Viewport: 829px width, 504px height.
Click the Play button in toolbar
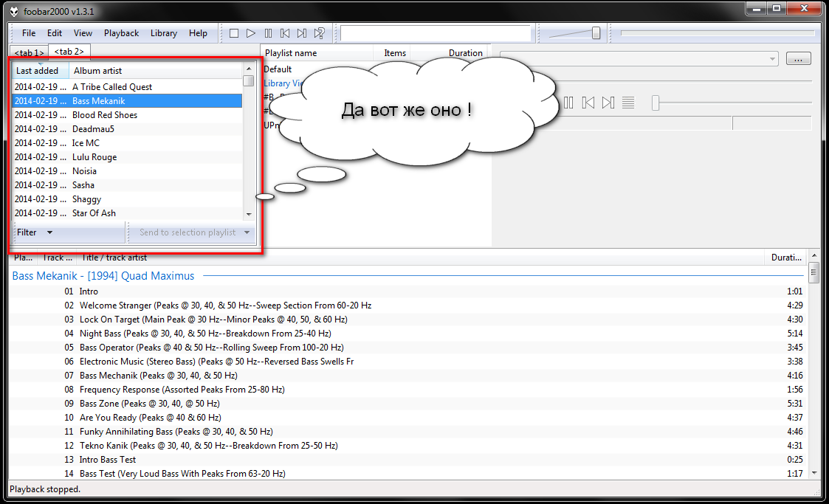coord(251,33)
